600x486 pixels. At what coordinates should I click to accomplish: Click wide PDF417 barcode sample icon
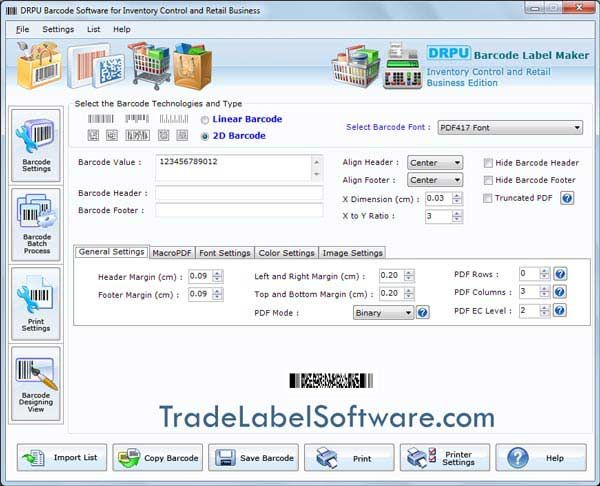137,135
